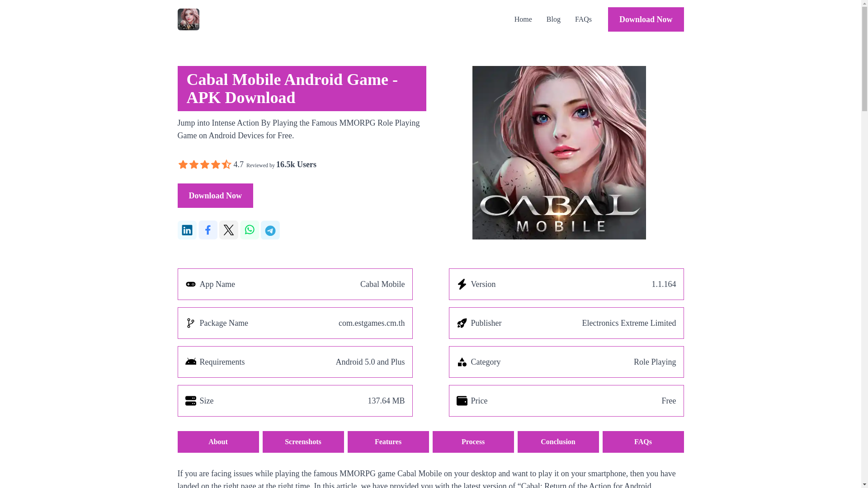
Task: Click the 'Cabal Mobile' app name value
Action: click(x=382, y=284)
